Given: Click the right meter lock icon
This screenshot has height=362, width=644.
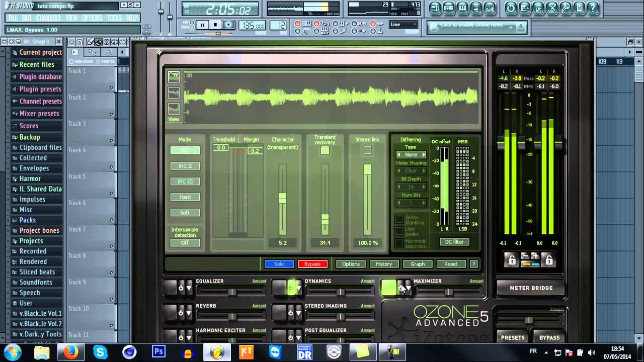Looking at the screenshot, I should 549,259.
